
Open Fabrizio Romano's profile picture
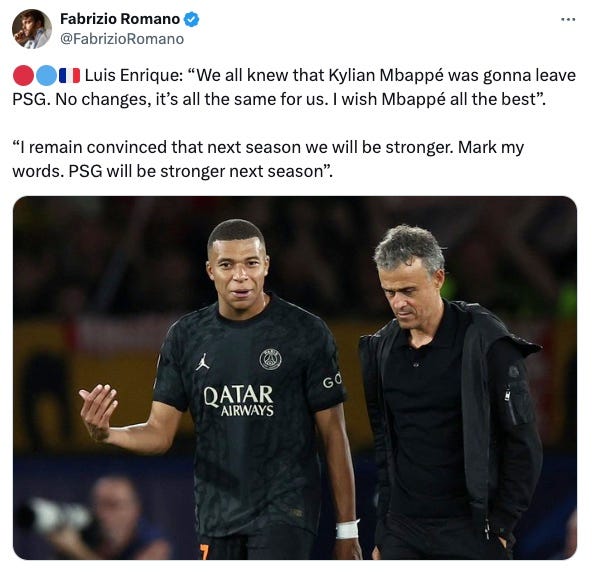point(32,29)
